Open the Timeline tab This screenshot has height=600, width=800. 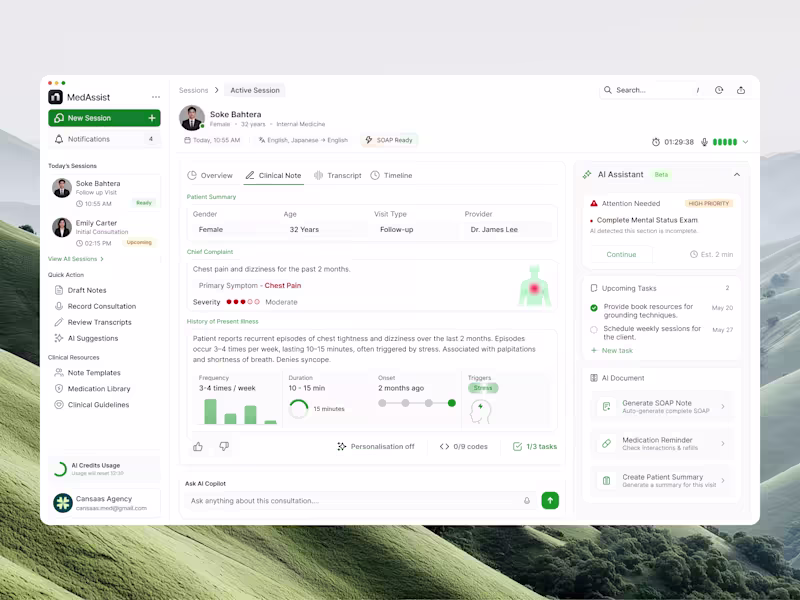coord(391,175)
